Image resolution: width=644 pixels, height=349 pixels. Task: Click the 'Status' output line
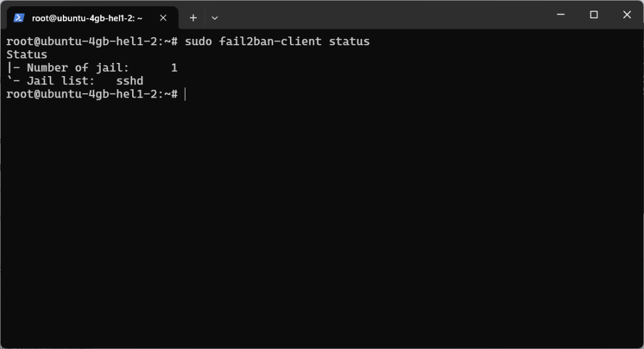(x=26, y=55)
